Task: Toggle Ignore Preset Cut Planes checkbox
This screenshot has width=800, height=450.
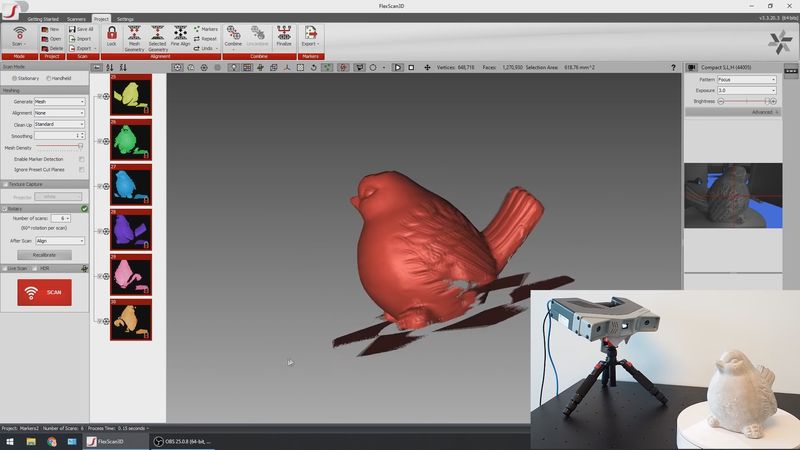Action: coord(81,170)
